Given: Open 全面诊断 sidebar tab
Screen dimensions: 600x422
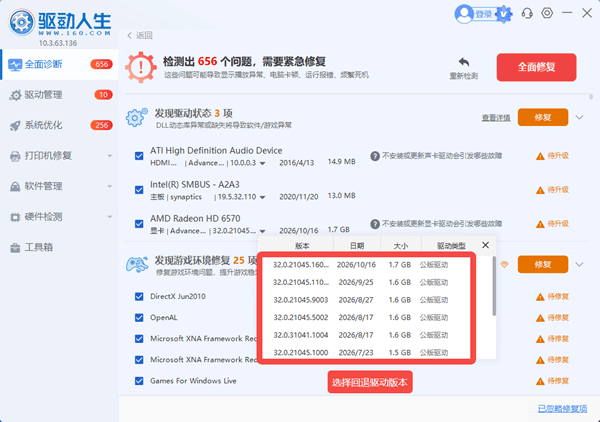Looking at the screenshot, I should [x=60, y=64].
